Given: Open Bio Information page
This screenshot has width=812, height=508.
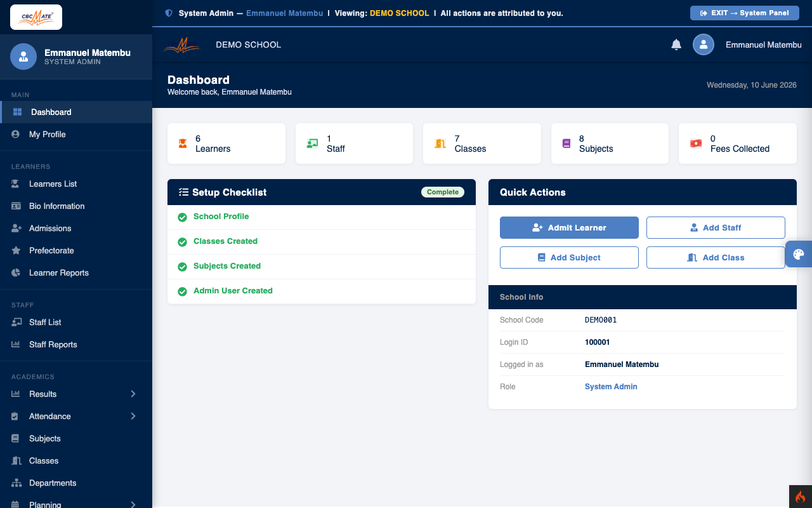Looking at the screenshot, I should pyautogui.click(x=76, y=206).
